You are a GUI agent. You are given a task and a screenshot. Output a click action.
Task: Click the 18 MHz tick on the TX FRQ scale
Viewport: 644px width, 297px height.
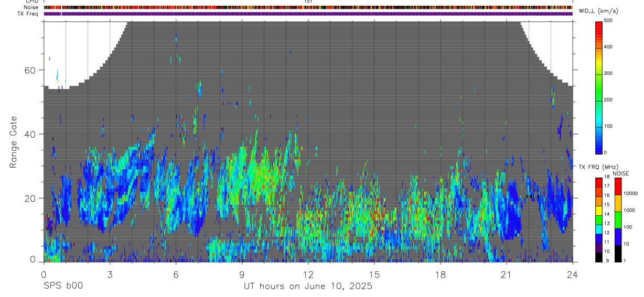point(607,177)
